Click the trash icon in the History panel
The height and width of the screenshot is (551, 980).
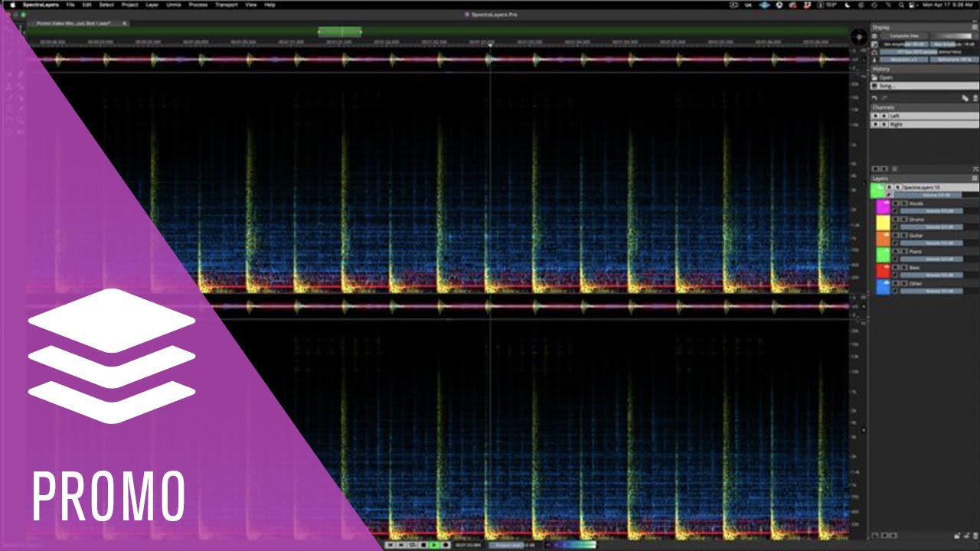click(975, 98)
